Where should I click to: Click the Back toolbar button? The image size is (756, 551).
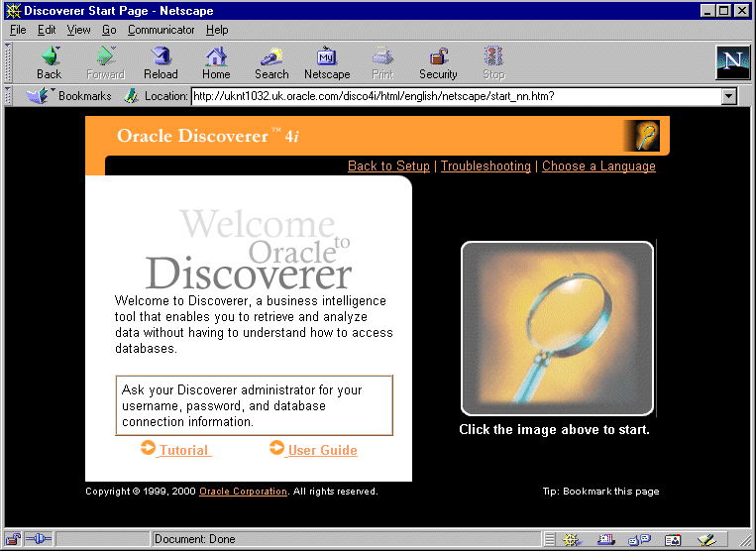[49, 62]
